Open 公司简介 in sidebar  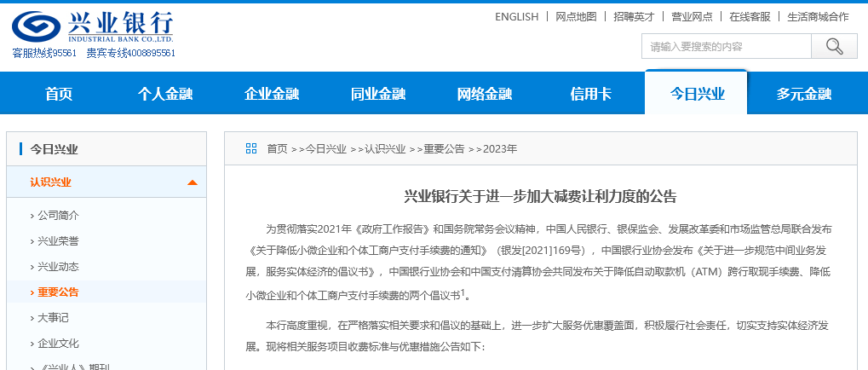coord(58,216)
